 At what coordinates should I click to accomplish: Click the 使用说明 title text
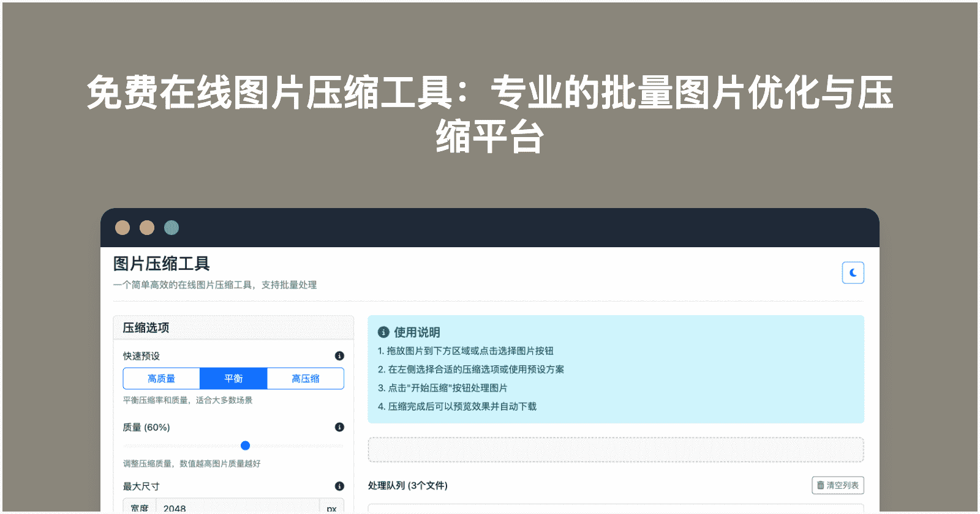tap(417, 332)
